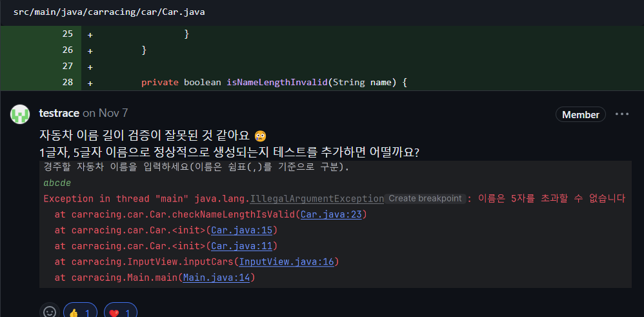The image size is (644, 317).
Task: Click the Create breakpoint button
Action: [x=425, y=199]
